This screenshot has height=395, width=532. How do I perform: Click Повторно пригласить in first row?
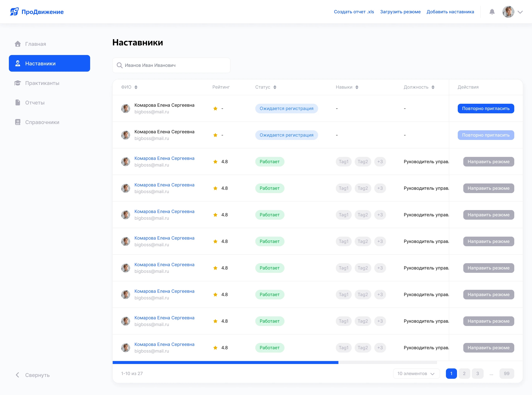coord(486,109)
